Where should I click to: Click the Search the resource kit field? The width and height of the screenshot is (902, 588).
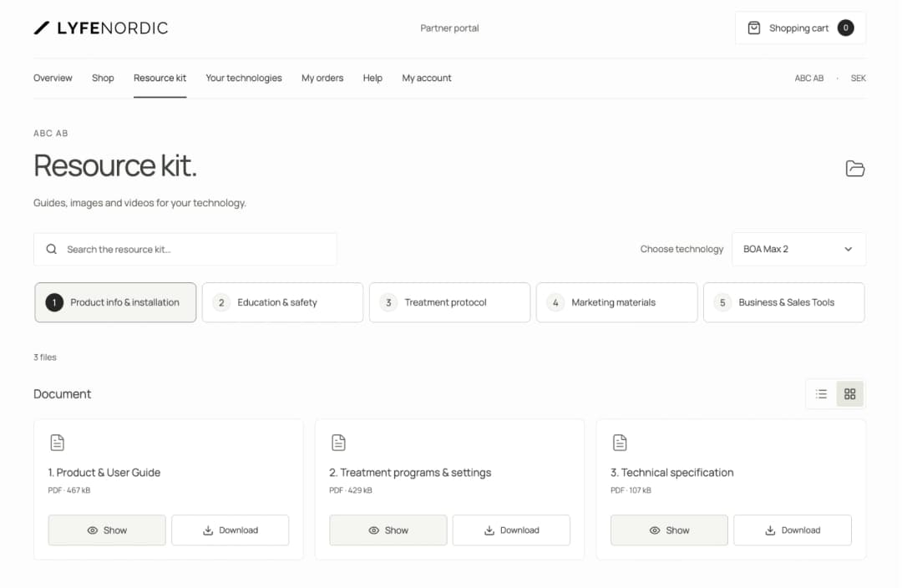[185, 249]
